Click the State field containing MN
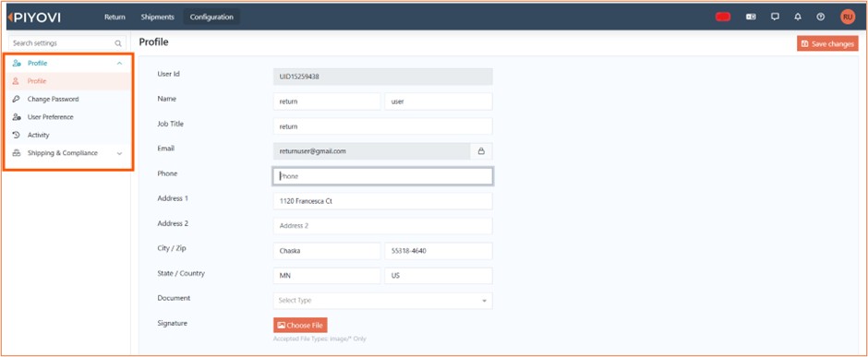The height and width of the screenshot is (357, 868). pos(327,276)
